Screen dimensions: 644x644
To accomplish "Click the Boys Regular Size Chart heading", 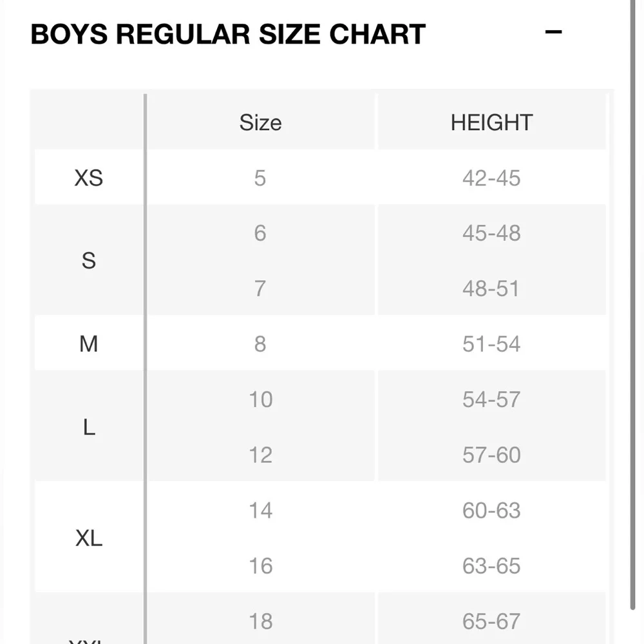I will click(228, 34).
